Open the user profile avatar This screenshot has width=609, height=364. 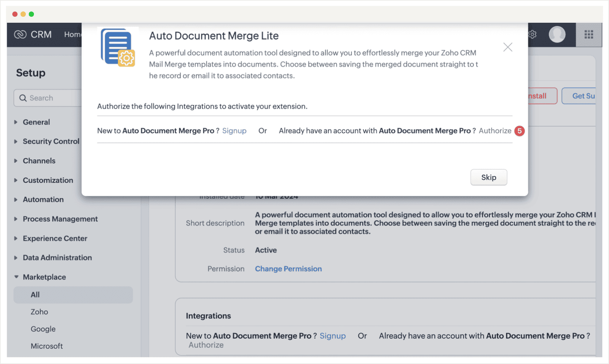(557, 35)
